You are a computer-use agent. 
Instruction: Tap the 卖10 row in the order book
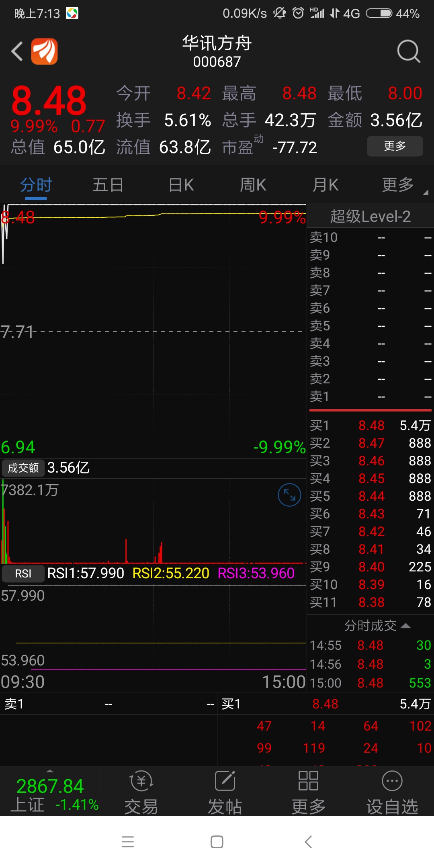(x=370, y=237)
